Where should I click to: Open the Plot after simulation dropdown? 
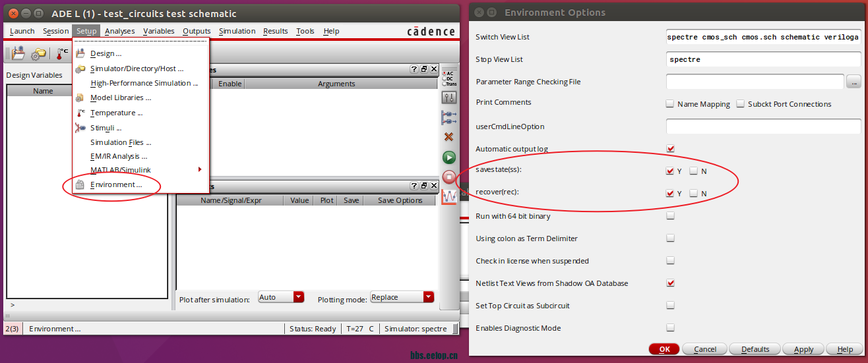(298, 297)
